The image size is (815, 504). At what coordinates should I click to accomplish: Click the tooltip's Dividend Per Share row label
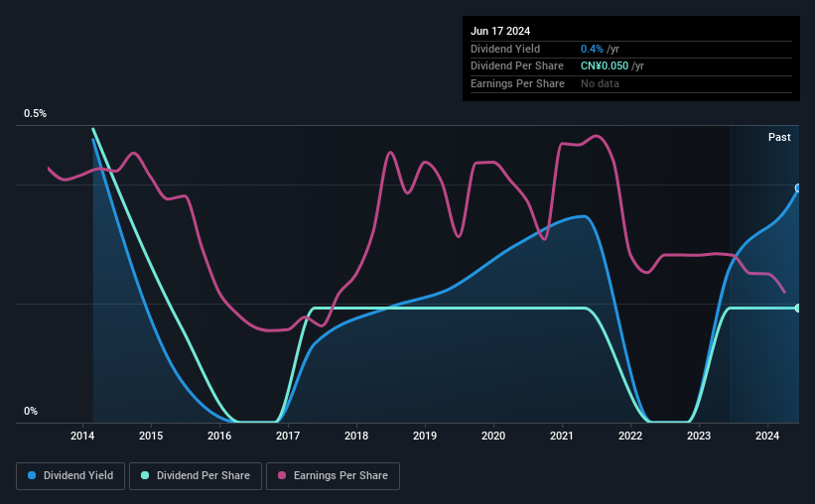coord(516,66)
